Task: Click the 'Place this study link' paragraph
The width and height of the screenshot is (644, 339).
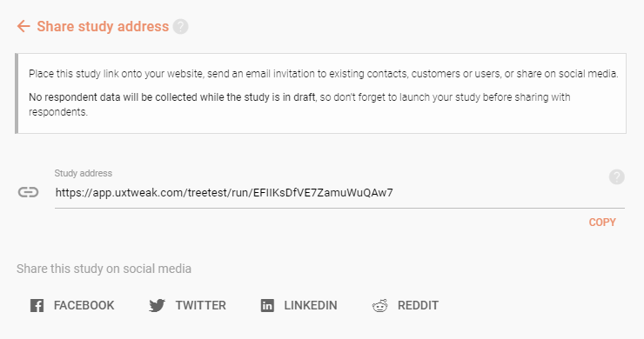Action: click(x=323, y=74)
